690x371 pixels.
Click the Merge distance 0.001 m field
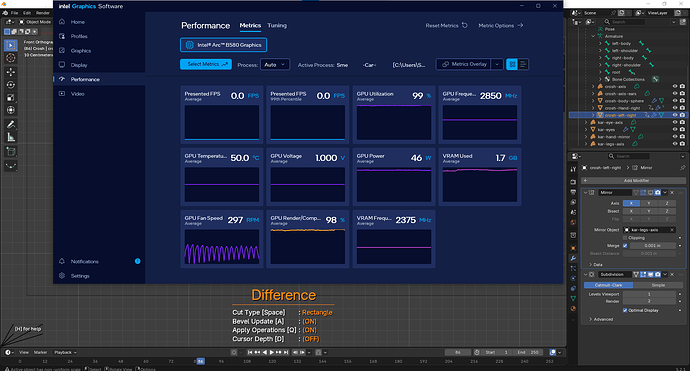coord(652,246)
